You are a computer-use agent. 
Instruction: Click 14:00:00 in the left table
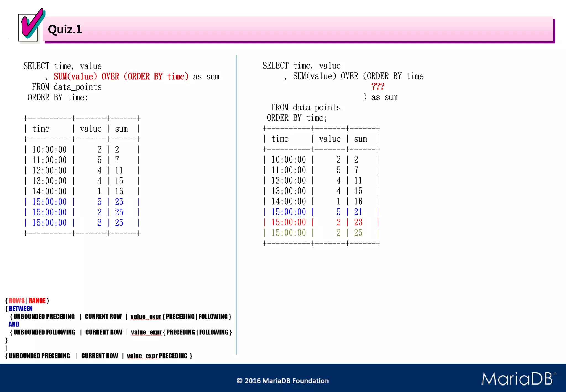[x=49, y=191]
